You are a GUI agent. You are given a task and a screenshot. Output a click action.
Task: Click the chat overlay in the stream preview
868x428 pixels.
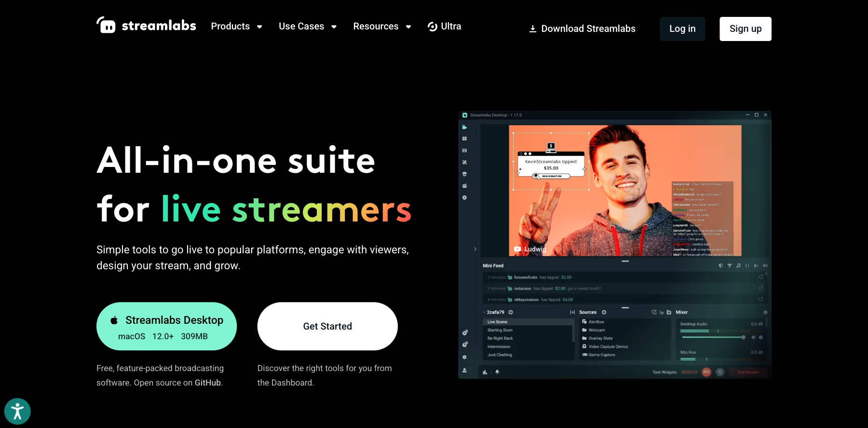pos(703,219)
